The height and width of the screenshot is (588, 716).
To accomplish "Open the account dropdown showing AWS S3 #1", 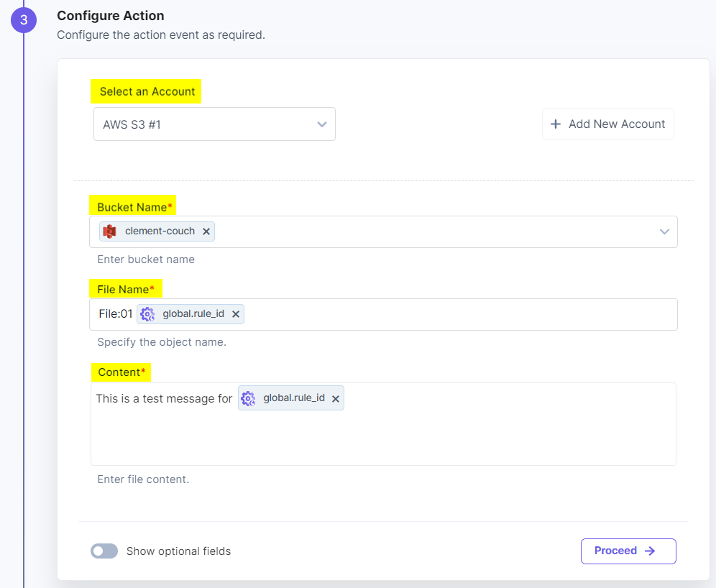I will coord(321,124).
